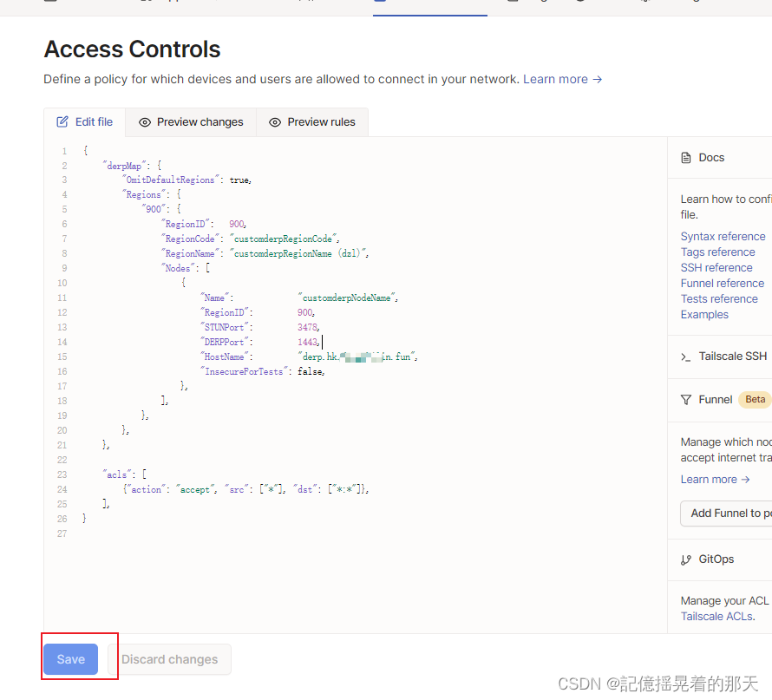Click the "InsecureForTests" key
Image resolution: width=772 pixels, height=700 pixels.
point(244,371)
